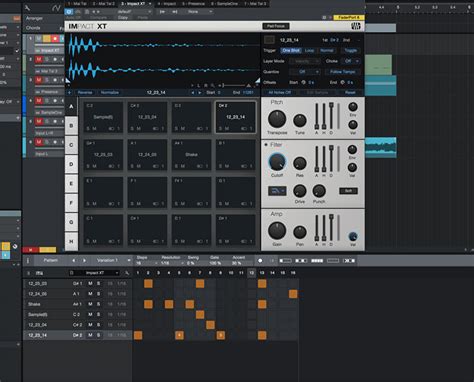Go to previous sample with left arrow
474x382 pixels.
pyautogui.click(x=193, y=92)
